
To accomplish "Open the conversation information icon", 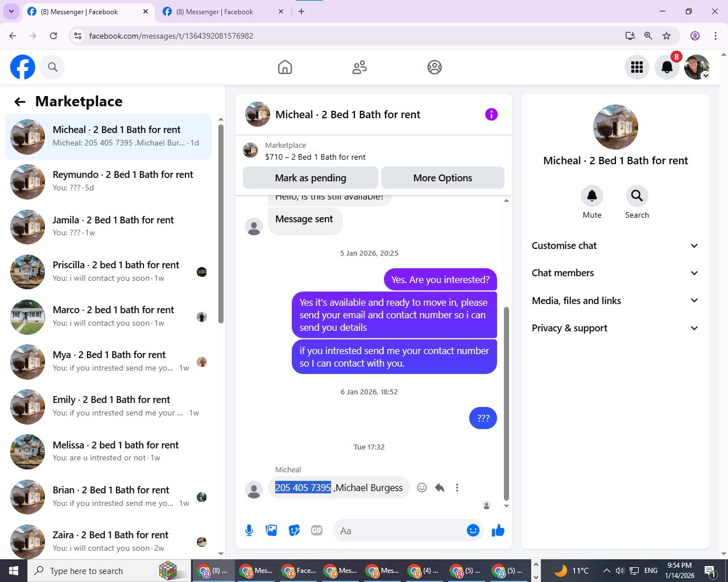I will coord(491,114).
